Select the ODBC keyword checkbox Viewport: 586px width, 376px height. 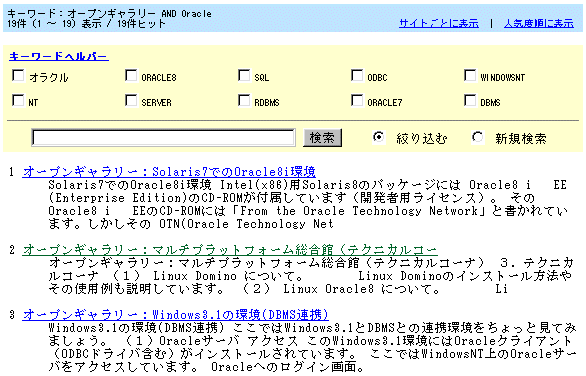tap(357, 75)
